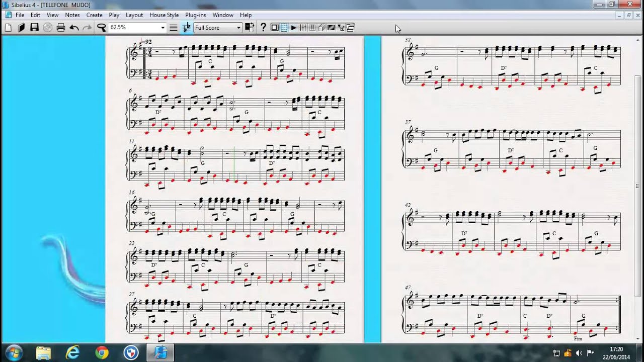This screenshot has width=644, height=362.
Task: Create a new score with the New icon
Action: [x=8, y=28]
